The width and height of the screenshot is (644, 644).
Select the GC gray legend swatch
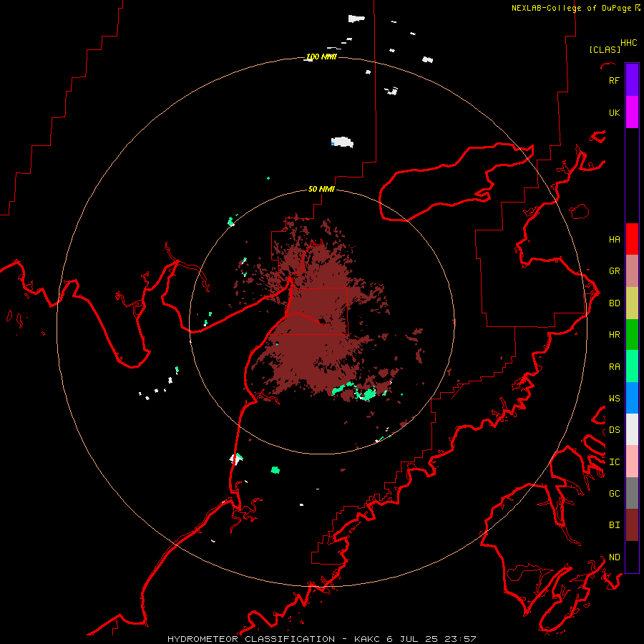click(632, 493)
